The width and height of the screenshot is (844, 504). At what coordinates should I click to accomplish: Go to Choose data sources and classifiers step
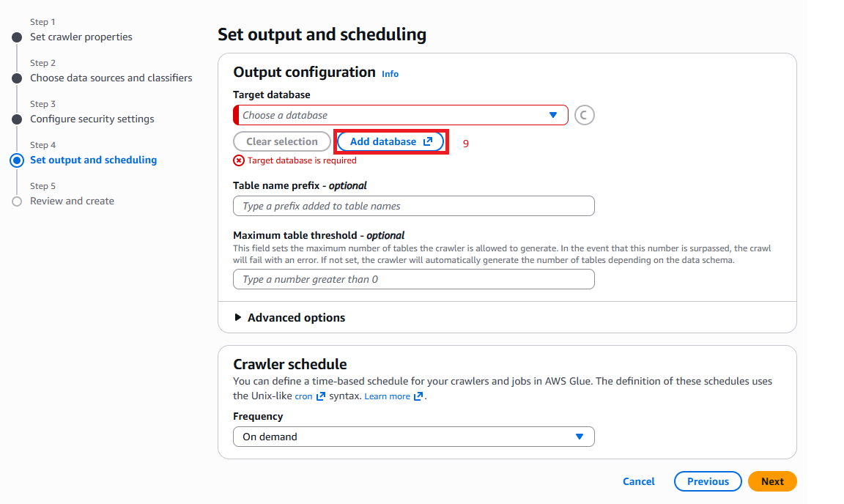111,78
